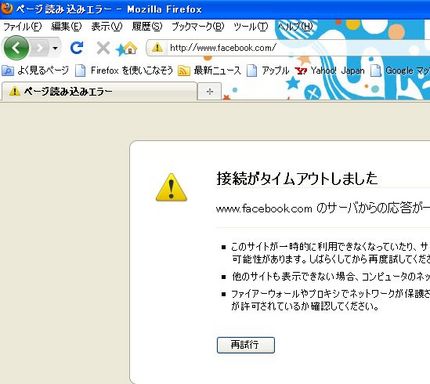Open the ツール(T) menu
This screenshot has width=430, height=384.
click(251, 27)
